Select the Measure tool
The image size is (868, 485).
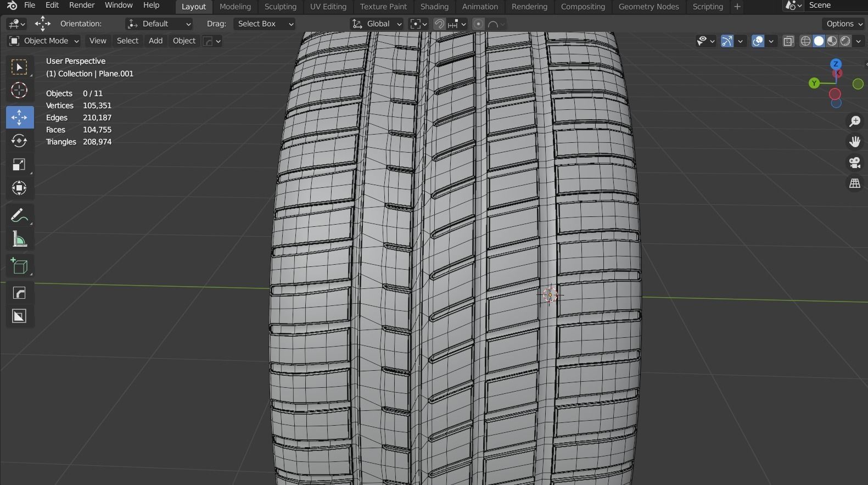(19, 239)
